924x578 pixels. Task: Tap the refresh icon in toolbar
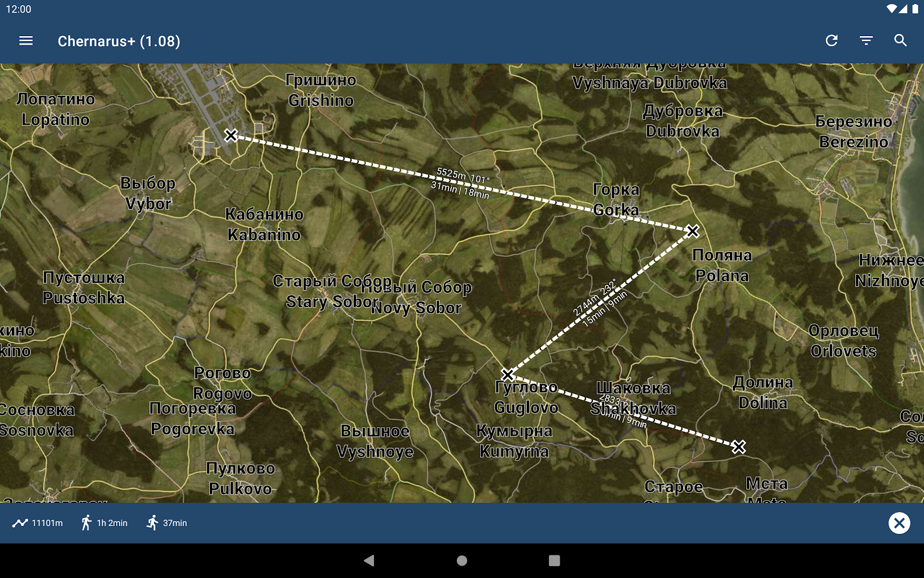pyautogui.click(x=831, y=41)
